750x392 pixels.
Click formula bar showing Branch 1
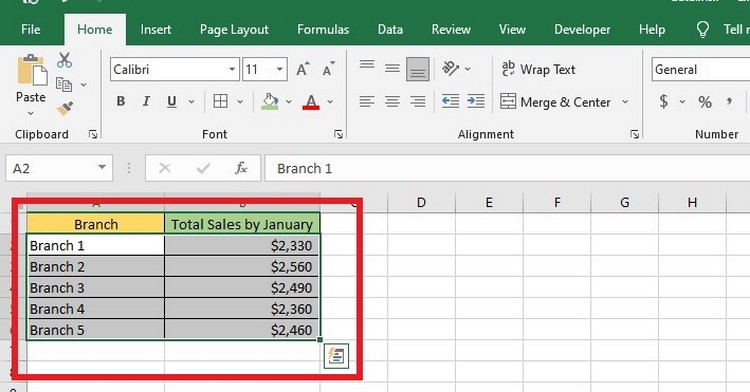[507, 168]
